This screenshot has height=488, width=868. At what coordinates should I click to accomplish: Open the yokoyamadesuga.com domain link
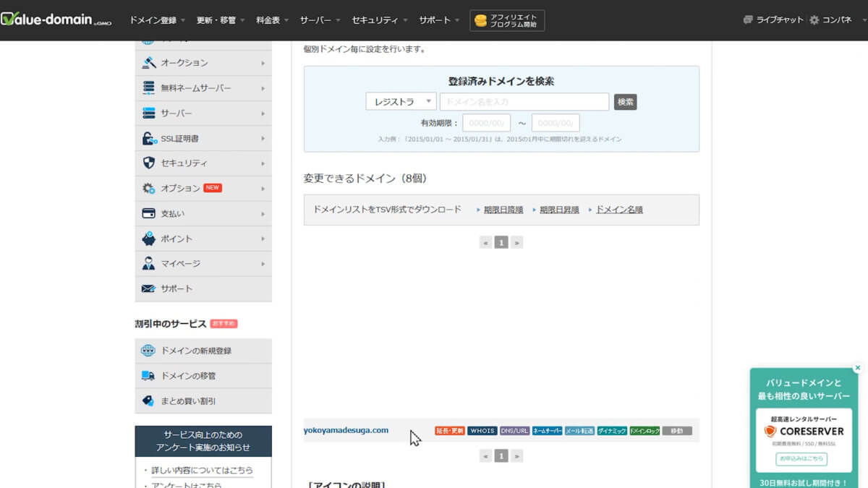tap(346, 430)
